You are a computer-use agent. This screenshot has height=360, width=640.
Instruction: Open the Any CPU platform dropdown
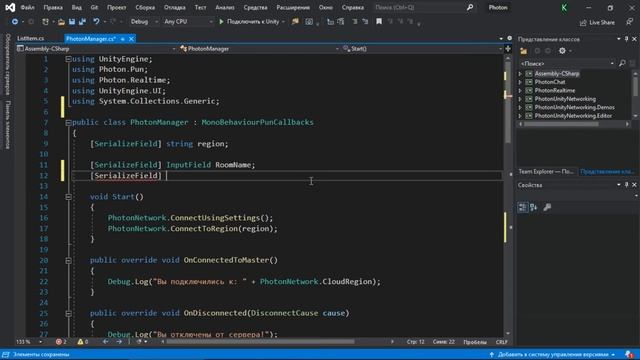(188, 22)
